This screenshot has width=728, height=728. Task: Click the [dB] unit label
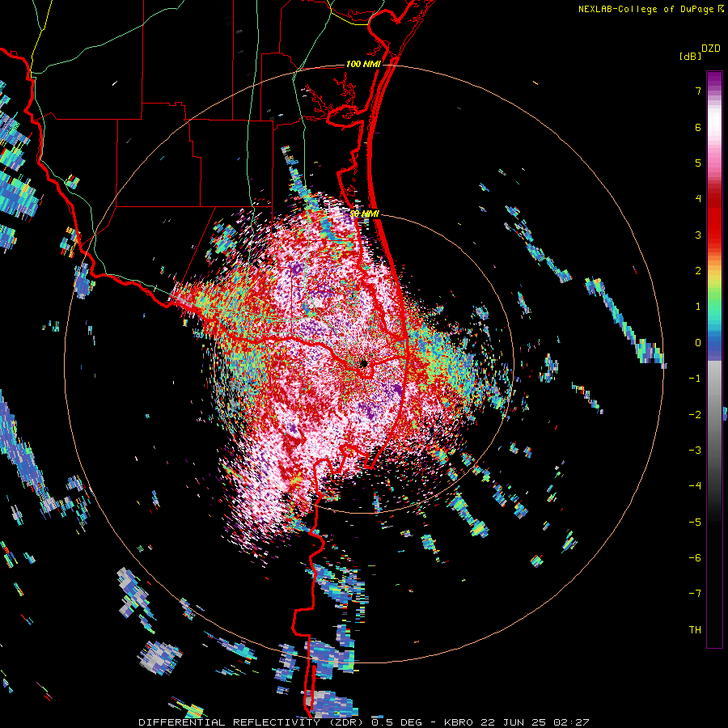point(690,56)
